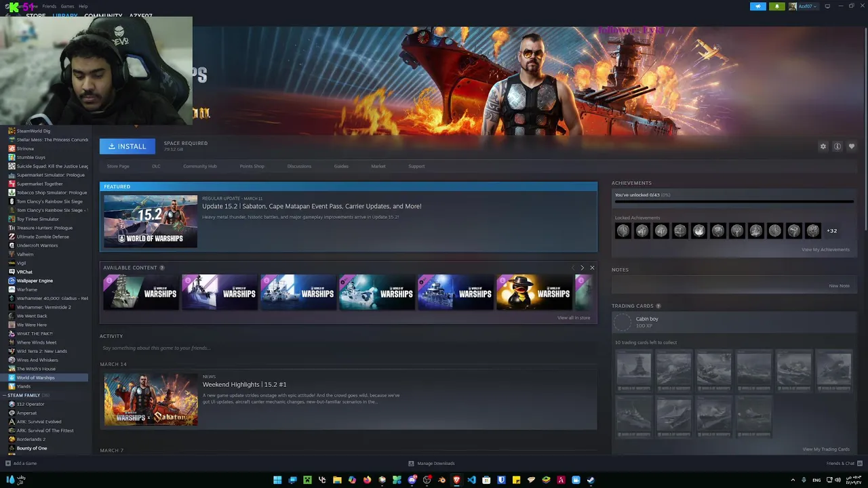This screenshot has width=868, height=488.
Task: Select Borderlands 2 in Steam Family
Action: (x=31, y=439)
